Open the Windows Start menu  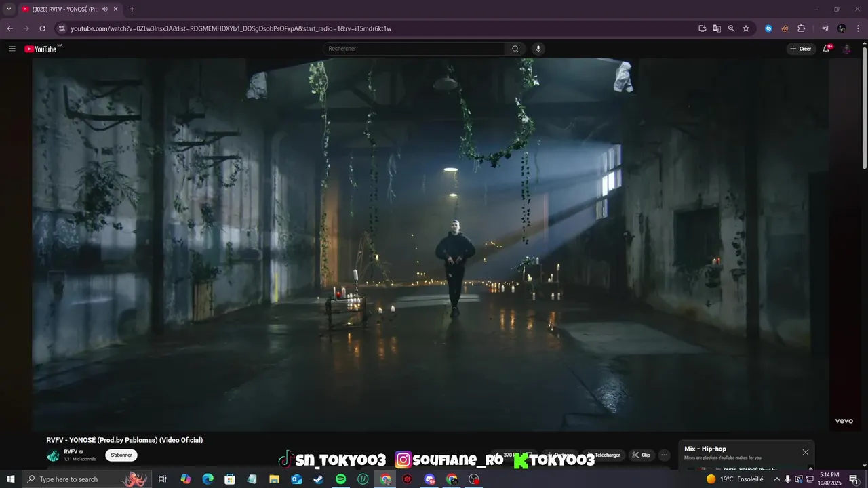coord(11,479)
